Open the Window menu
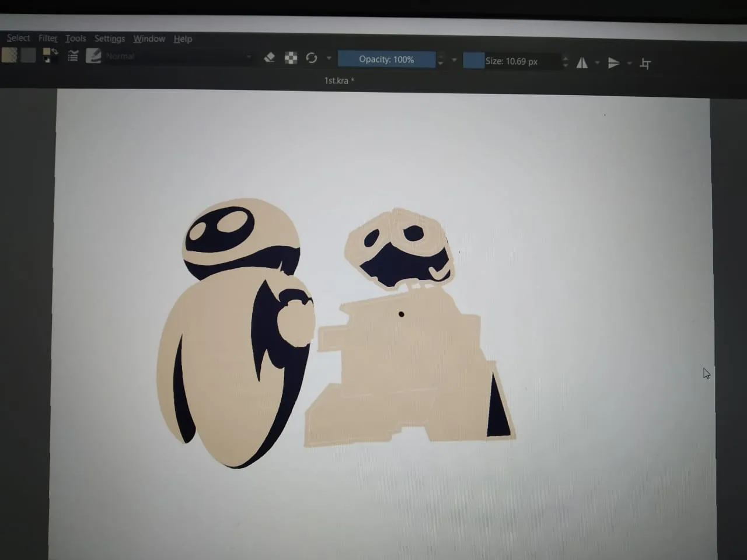This screenshot has width=747, height=560. pos(149,38)
